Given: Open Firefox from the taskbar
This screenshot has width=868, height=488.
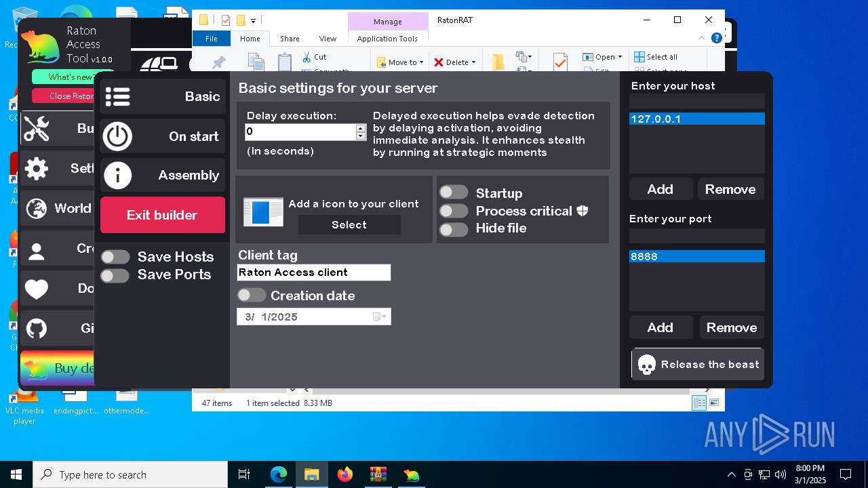Looking at the screenshot, I should (345, 474).
